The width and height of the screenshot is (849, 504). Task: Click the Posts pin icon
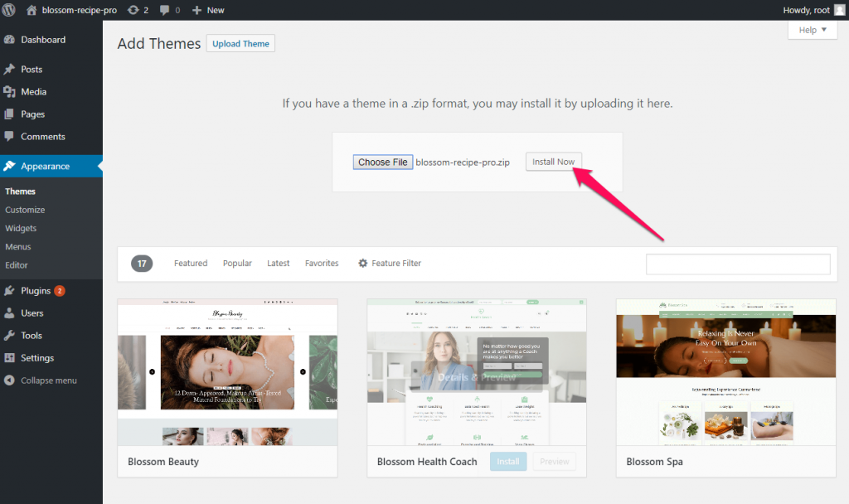click(9, 70)
